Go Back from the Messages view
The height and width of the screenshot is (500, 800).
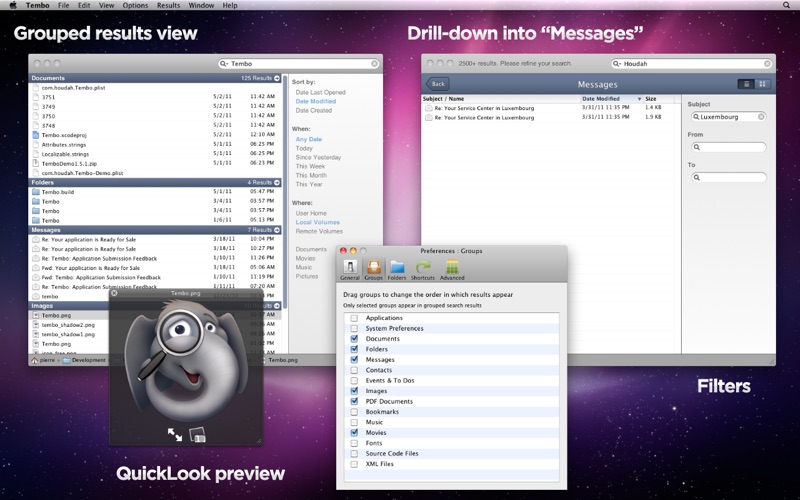[x=437, y=84]
